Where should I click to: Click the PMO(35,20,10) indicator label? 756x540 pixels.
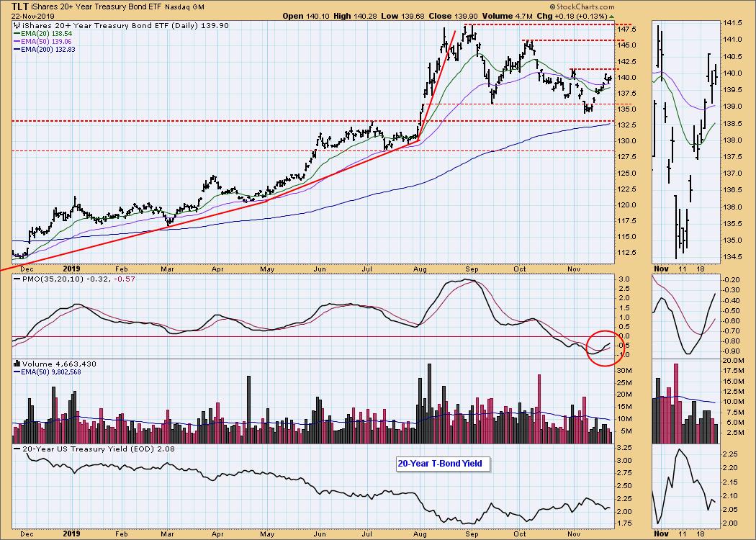coord(74,279)
